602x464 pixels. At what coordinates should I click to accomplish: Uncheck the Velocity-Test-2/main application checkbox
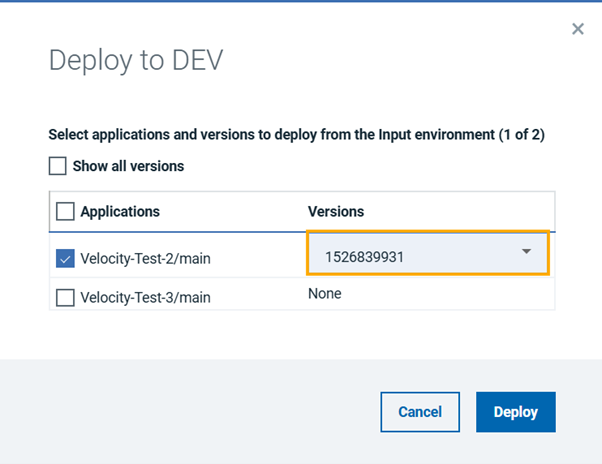pos(65,259)
